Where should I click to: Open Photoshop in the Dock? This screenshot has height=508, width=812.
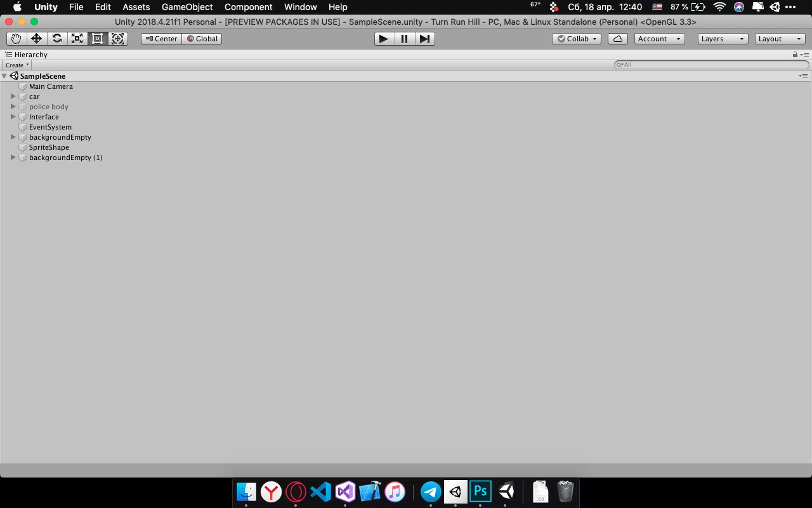pos(480,491)
